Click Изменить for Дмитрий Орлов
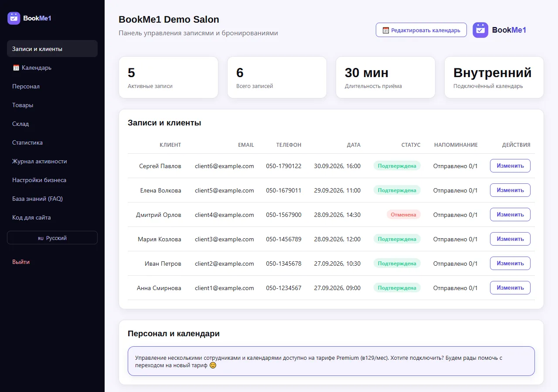The width and height of the screenshot is (558, 392). coord(510,215)
